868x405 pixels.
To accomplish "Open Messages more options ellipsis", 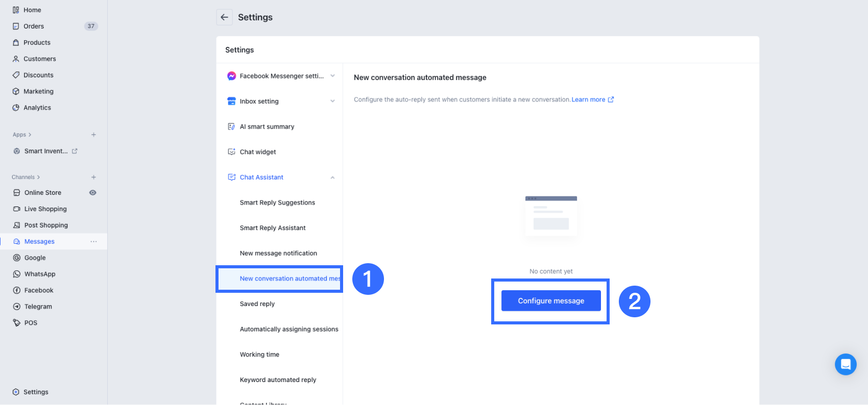I will [x=93, y=241].
